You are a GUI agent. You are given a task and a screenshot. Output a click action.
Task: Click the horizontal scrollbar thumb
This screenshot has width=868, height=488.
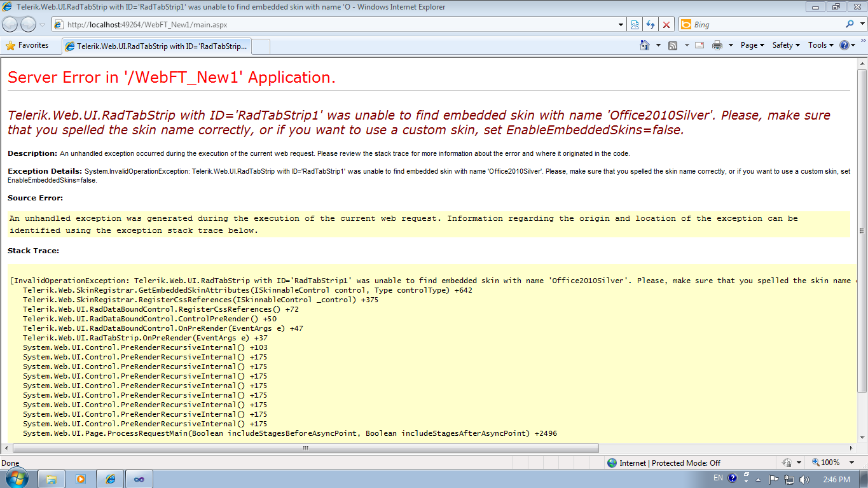pyautogui.click(x=305, y=448)
